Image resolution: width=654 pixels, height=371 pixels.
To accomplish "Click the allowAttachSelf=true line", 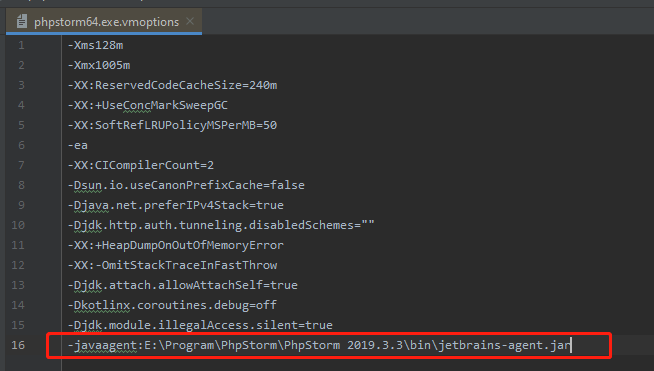I will (x=183, y=285).
